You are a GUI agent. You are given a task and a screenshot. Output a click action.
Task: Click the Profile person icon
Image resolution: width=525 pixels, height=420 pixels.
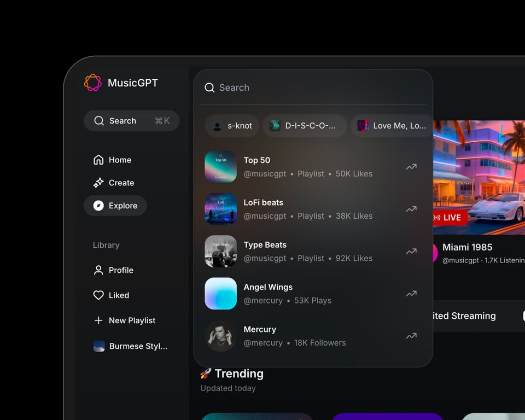(x=98, y=270)
